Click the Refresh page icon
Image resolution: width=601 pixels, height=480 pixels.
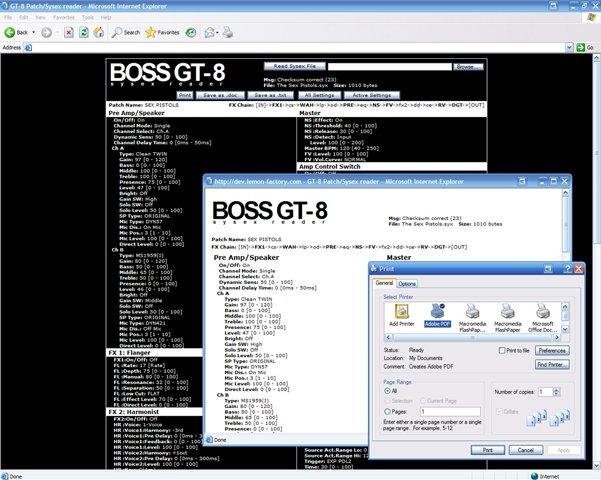[x=84, y=33]
